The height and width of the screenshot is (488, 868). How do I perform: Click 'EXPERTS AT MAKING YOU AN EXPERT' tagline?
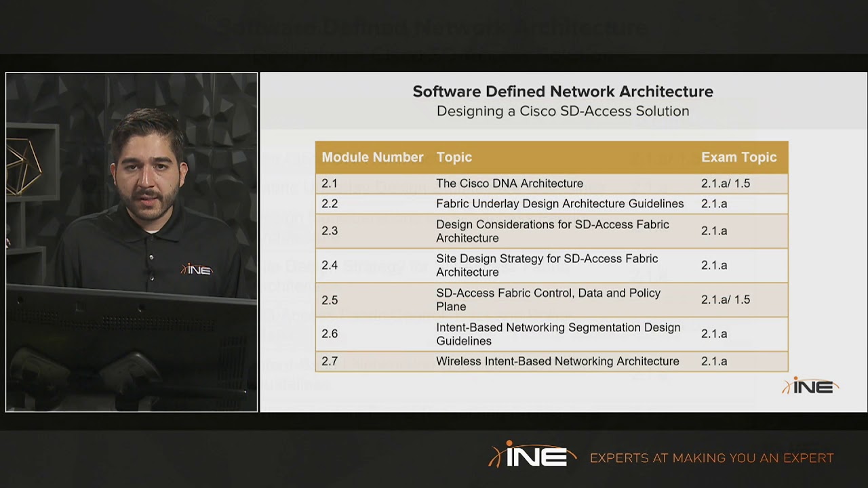(712, 458)
